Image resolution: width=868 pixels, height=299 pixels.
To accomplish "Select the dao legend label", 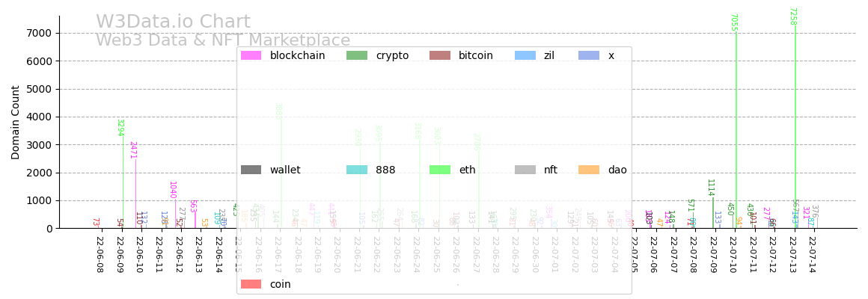I will pyautogui.click(x=617, y=170).
